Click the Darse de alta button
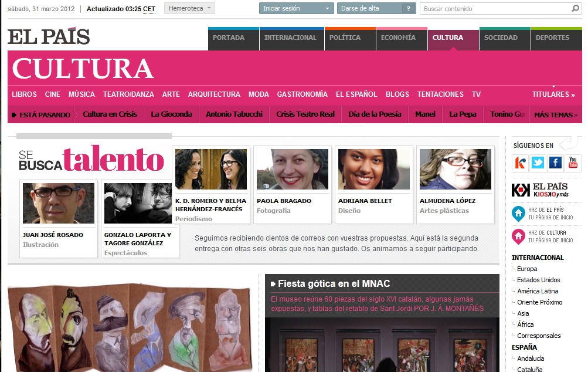The width and height of the screenshot is (588, 372). [x=370, y=8]
